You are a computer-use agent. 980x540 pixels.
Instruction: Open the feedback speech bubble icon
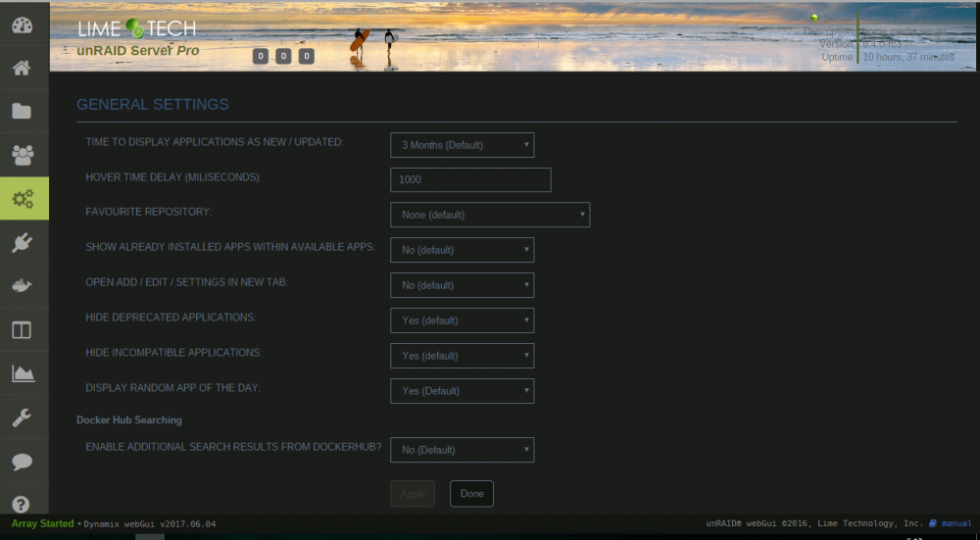coord(23,462)
